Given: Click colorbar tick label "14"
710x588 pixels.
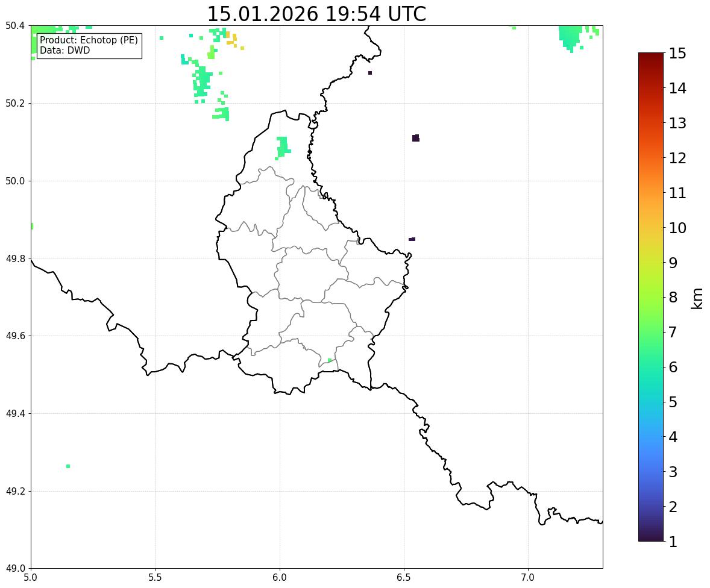Looking at the screenshot, I should pos(677,89).
